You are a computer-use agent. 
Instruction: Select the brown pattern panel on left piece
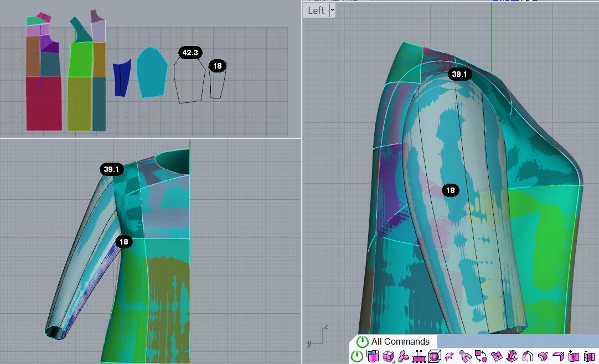pos(33,56)
